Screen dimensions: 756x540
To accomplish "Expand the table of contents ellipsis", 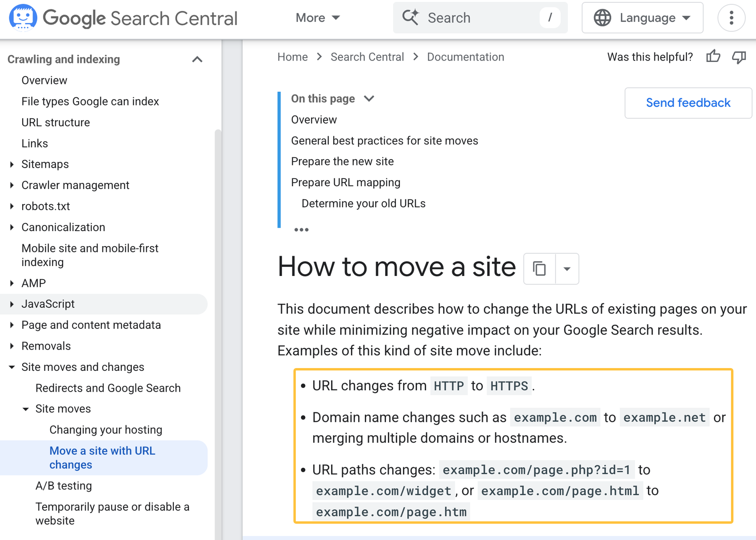I will 301,230.
